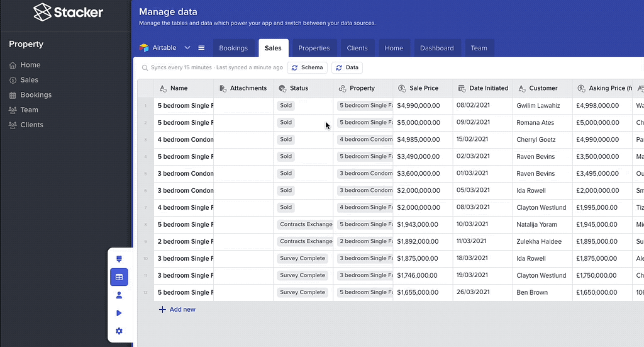Open the paintbrush appearance tool

[119, 259]
